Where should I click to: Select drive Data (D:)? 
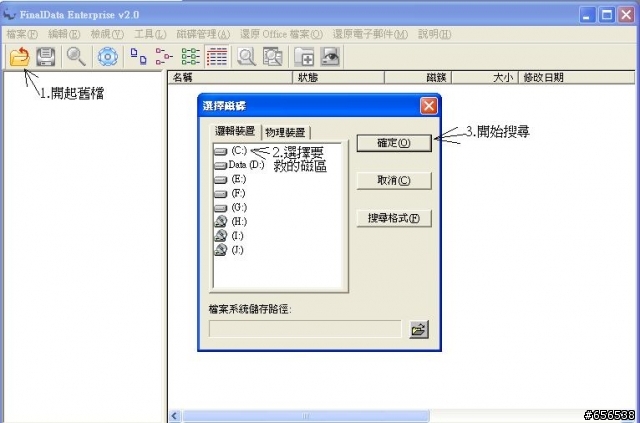(x=240, y=165)
